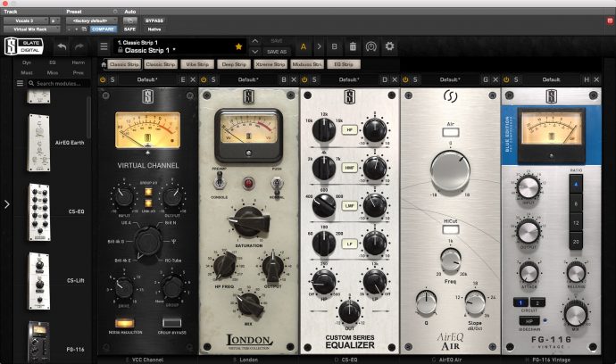Click the lock icon beside preset name
This screenshot has width=616, height=364.
(121, 50)
